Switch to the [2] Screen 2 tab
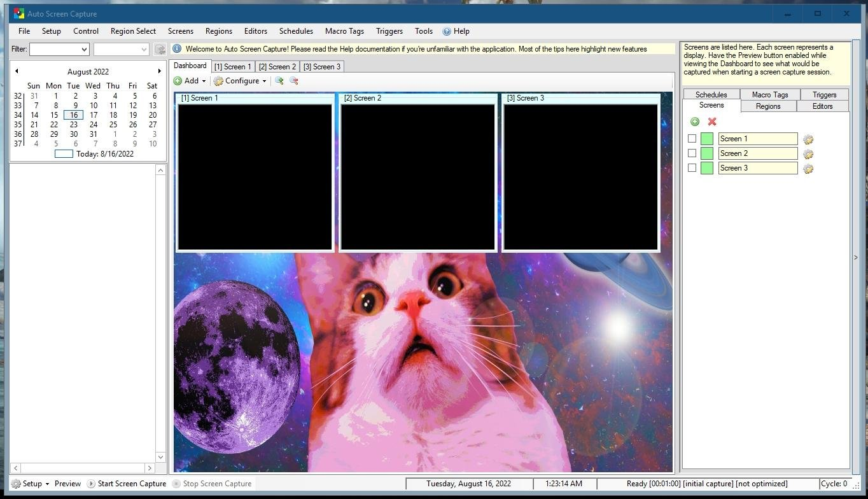The image size is (868, 499). [277, 66]
